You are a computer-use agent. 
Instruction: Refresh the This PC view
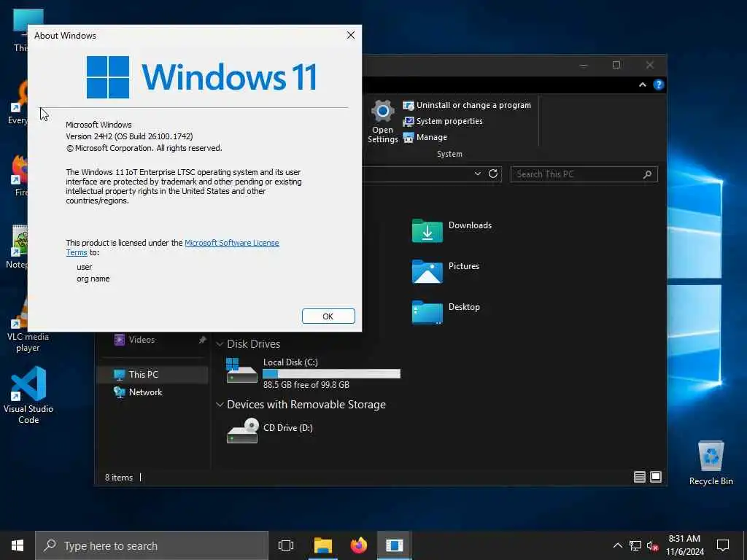(493, 174)
